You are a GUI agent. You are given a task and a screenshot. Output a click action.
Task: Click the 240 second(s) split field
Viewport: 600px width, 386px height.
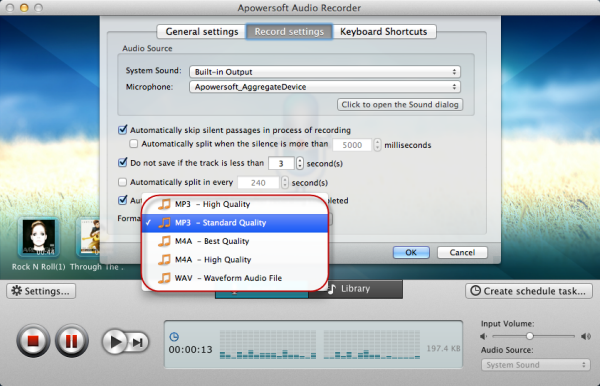(258, 183)
